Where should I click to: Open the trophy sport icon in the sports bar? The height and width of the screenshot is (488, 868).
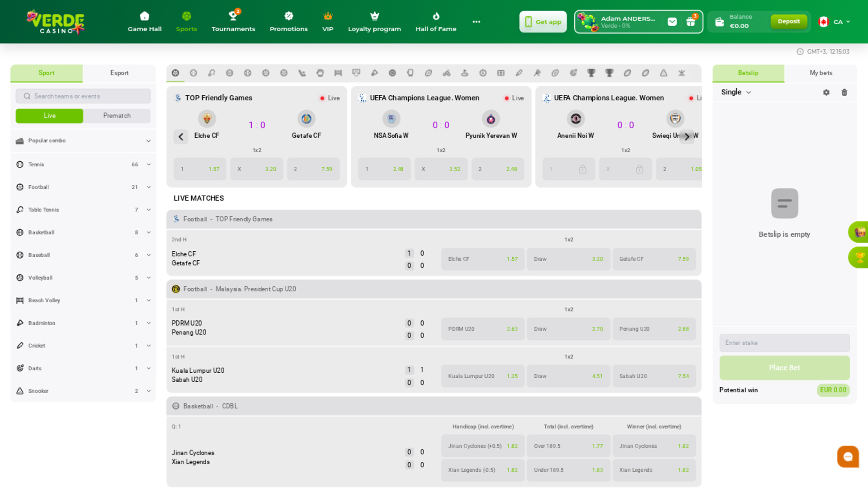pyautogui.click(x=591, y=73)
